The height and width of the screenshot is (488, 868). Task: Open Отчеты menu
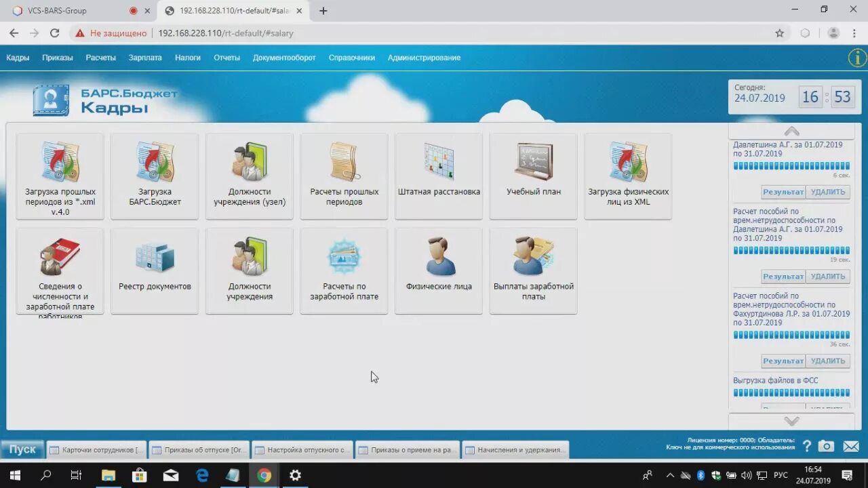[x=226, y=58]
